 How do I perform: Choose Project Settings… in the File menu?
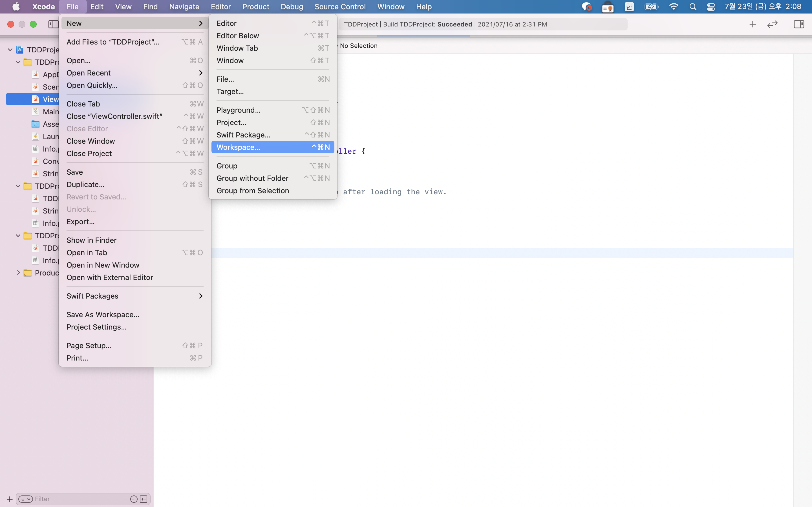tap(97, 327)
